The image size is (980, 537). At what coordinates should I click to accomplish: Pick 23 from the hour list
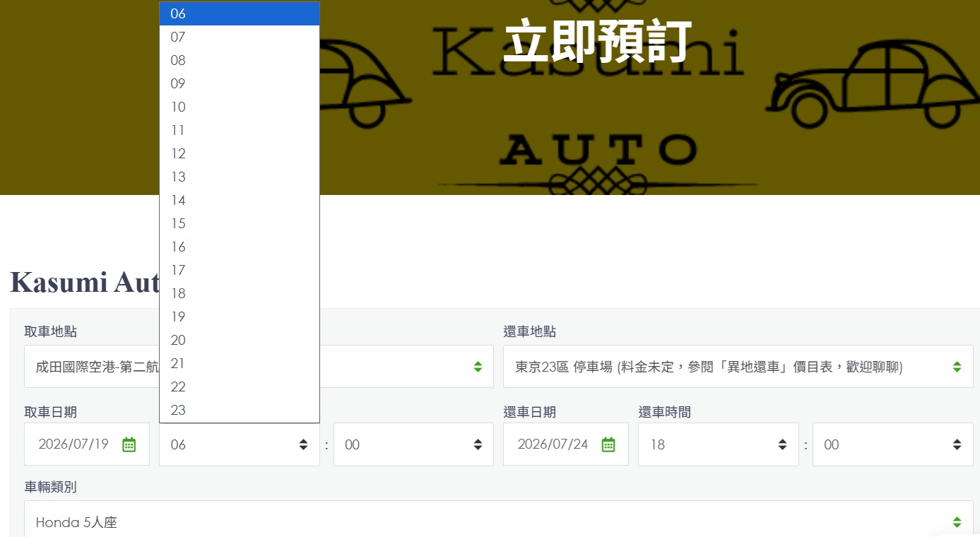(x=240, y=410)
